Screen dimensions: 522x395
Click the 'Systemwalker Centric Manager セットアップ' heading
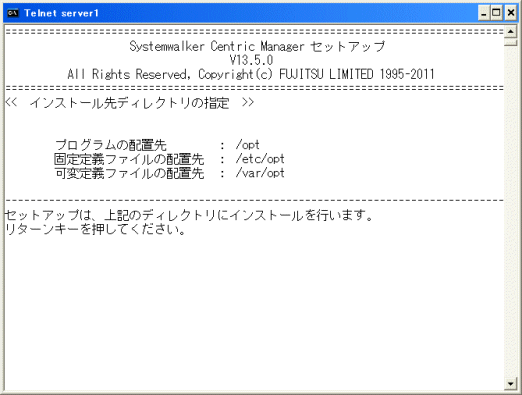[x=257, y=46]
